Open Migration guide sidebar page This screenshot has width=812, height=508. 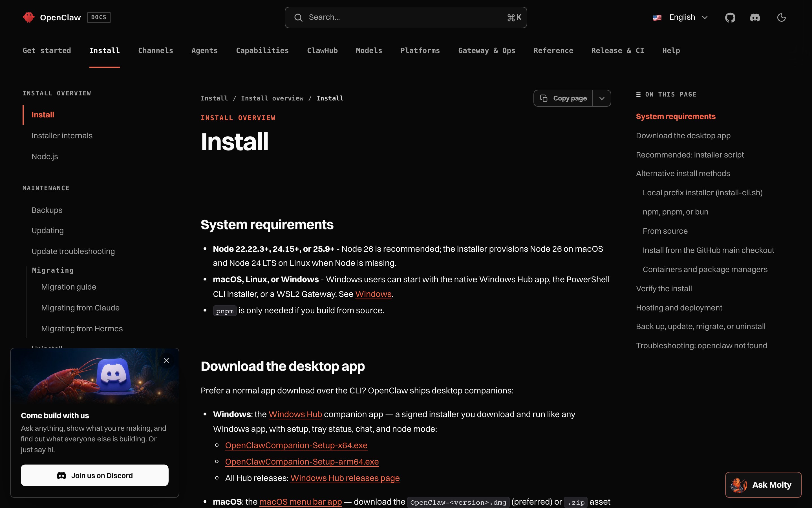point(69,287)
